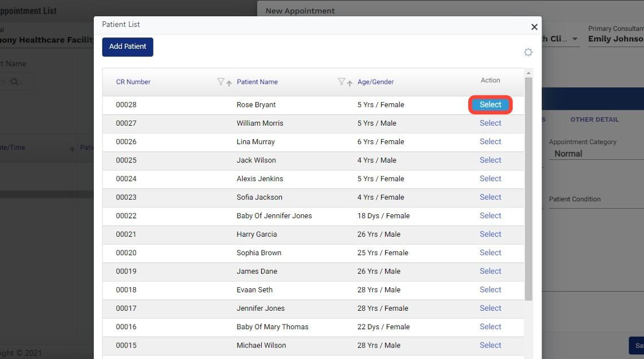Close the Patient List dialog
The image size is (644, 359).
pyautogui.click(x=534, y=27)
